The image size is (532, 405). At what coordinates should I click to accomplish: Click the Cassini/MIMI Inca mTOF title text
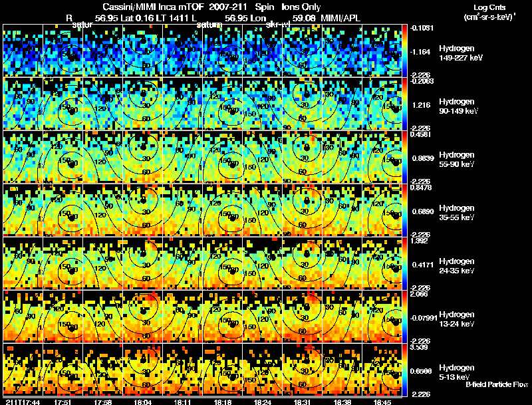tap(153, 7)
